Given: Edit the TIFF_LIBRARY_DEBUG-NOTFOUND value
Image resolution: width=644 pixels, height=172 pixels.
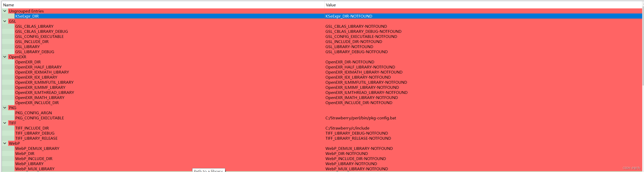Looking at the screenshot, I should [357, 133].
